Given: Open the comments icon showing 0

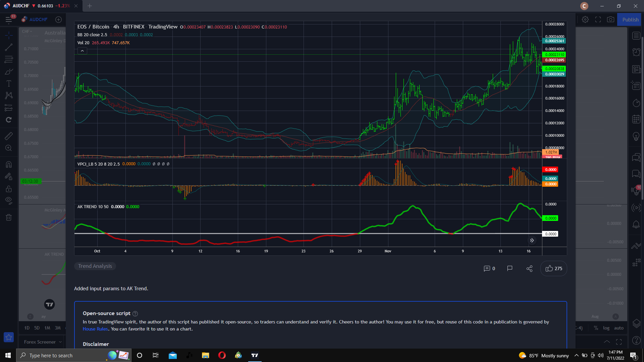Looking at the screenshot, I should click(x=489, y=268).
